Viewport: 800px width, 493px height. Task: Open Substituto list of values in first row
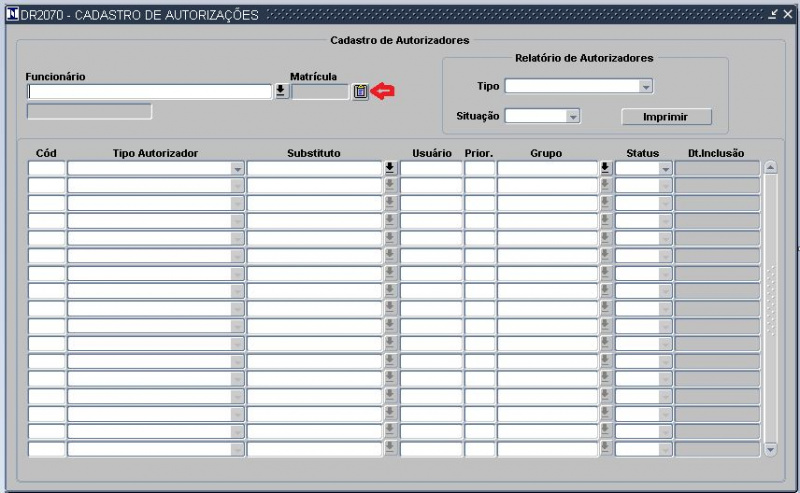coord(390,168)
